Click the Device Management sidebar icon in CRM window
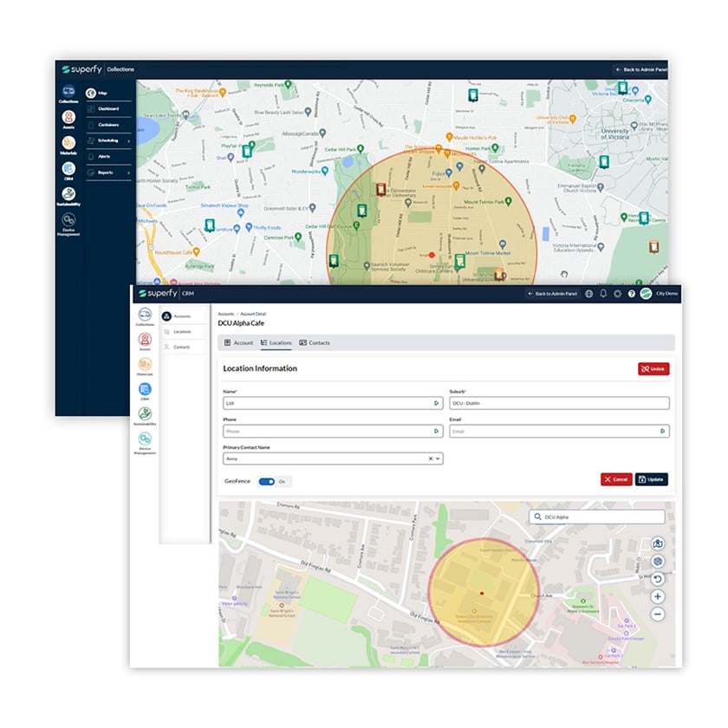Screen dimensions: 728x728 tap(145, 439)
